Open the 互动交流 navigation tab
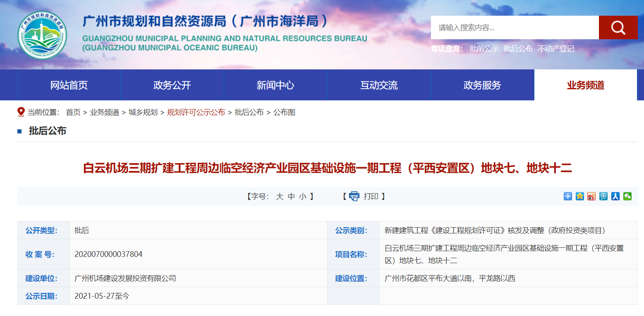The image size is (644, 316). (379, 85)
